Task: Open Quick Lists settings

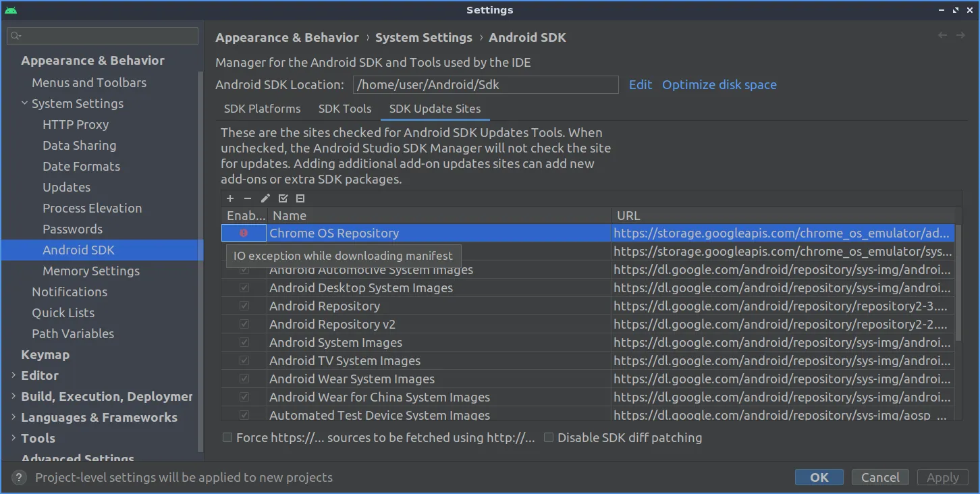Action: (x=63, y=312)
